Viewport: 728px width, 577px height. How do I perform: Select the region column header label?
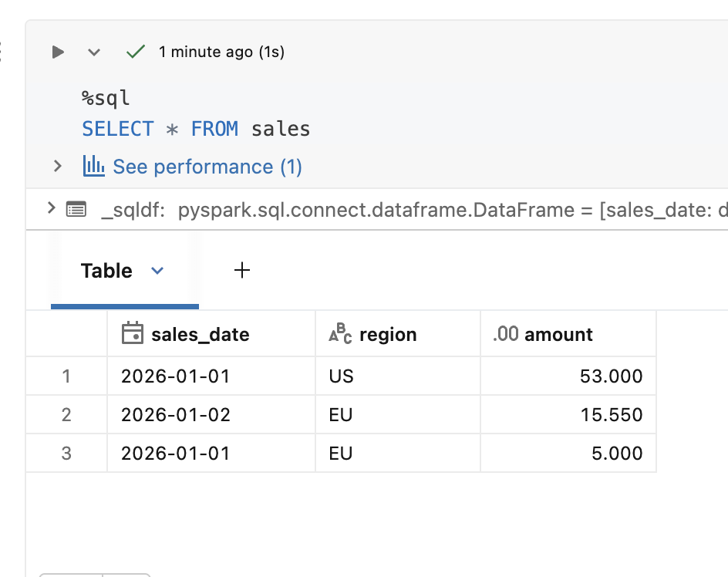[388, 334]
